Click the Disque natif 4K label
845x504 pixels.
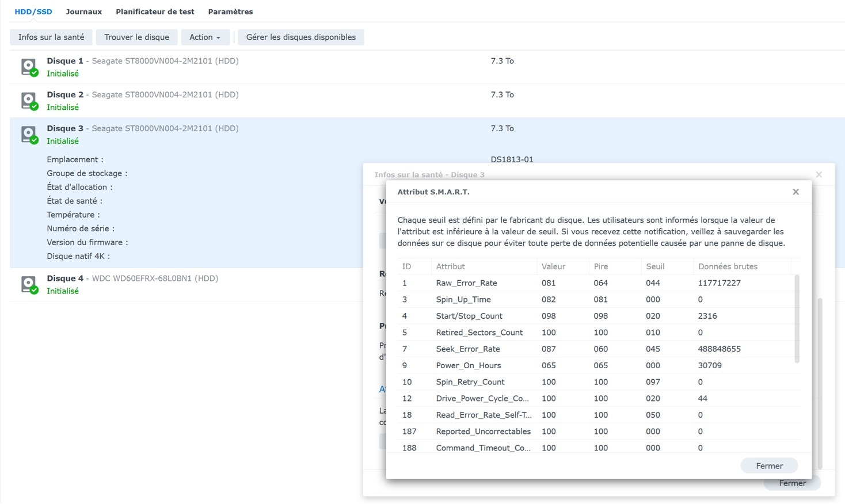[x=78, y=256]
